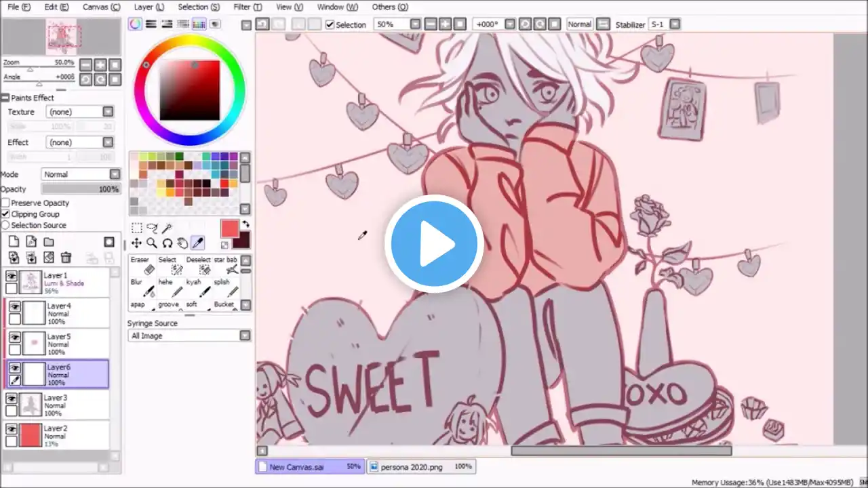Select the Hand pan tool

(182, 243)
